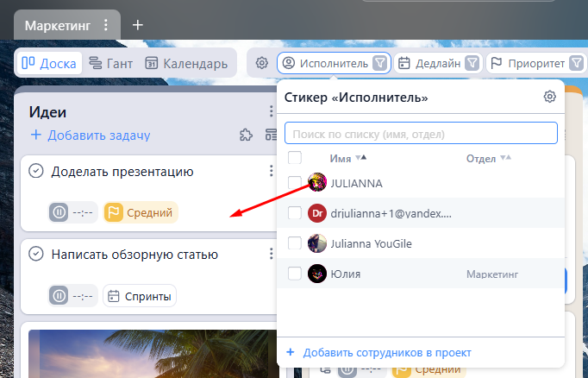Viewport: 588px width, 378px height.
Task: Select drjulianna+1@yandex entry text
Action: click(x=391, y=213)
